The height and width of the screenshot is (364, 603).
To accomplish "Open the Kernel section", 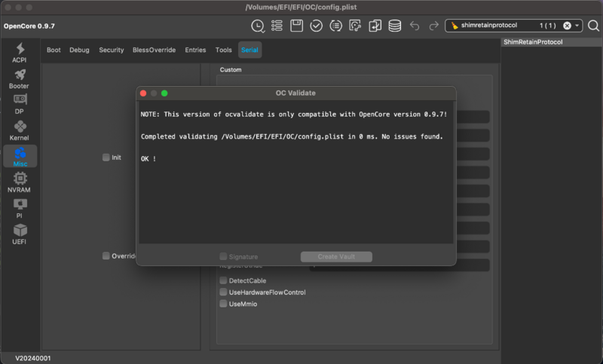I will point(20,130).
